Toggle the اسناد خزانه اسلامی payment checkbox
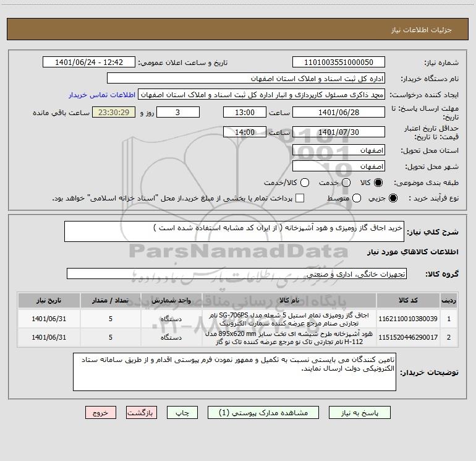 [x=300, y=198]
